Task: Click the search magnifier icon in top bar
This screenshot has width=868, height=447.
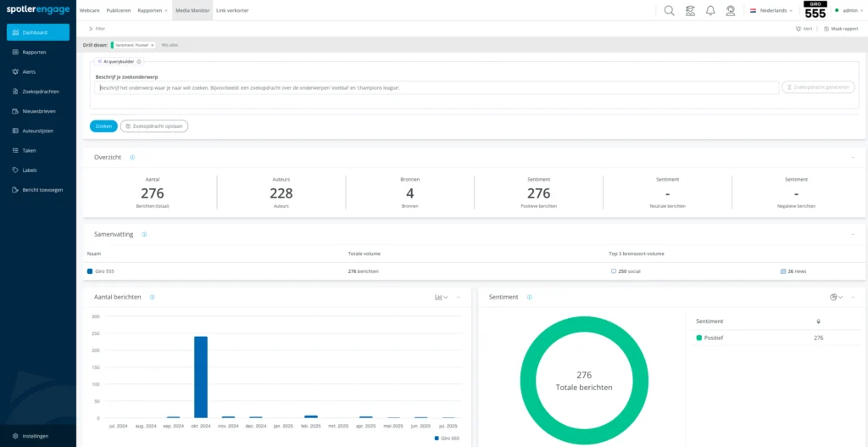Action: click(670, 11)
